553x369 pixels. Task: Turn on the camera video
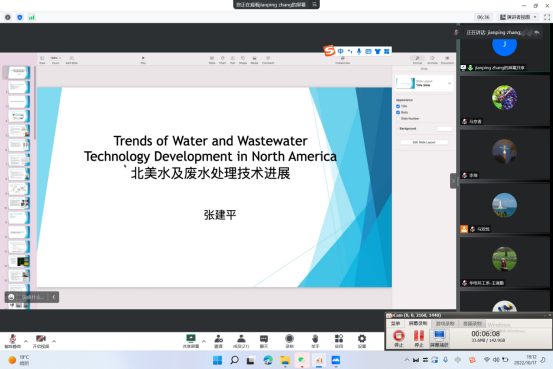[41, 341]
